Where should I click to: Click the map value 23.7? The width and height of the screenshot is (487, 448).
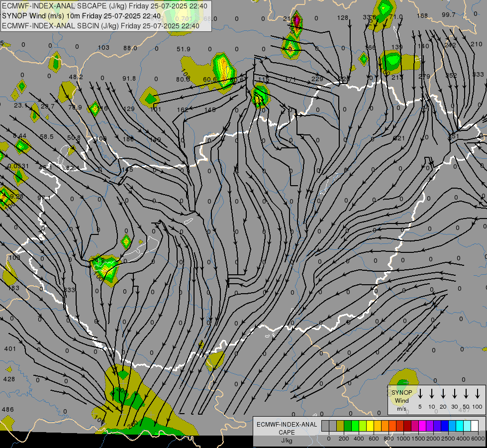(48, 107)
